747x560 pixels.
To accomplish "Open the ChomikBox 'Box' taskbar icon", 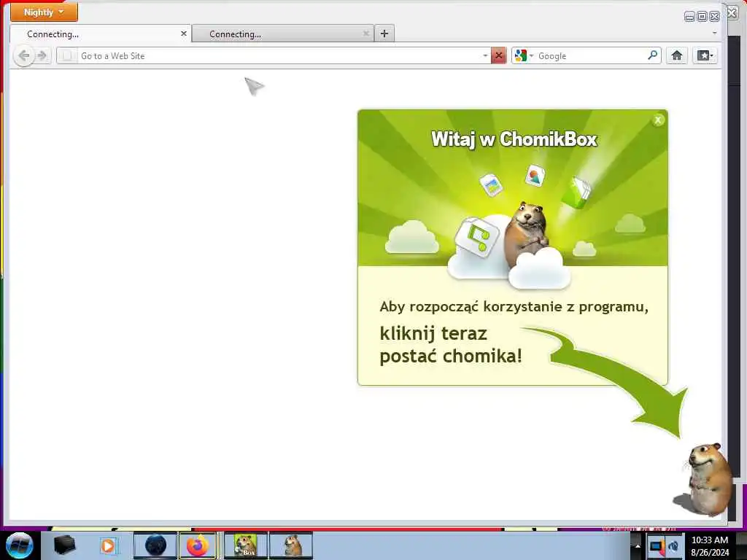I will pyautogui.click(x=246, y=545).
